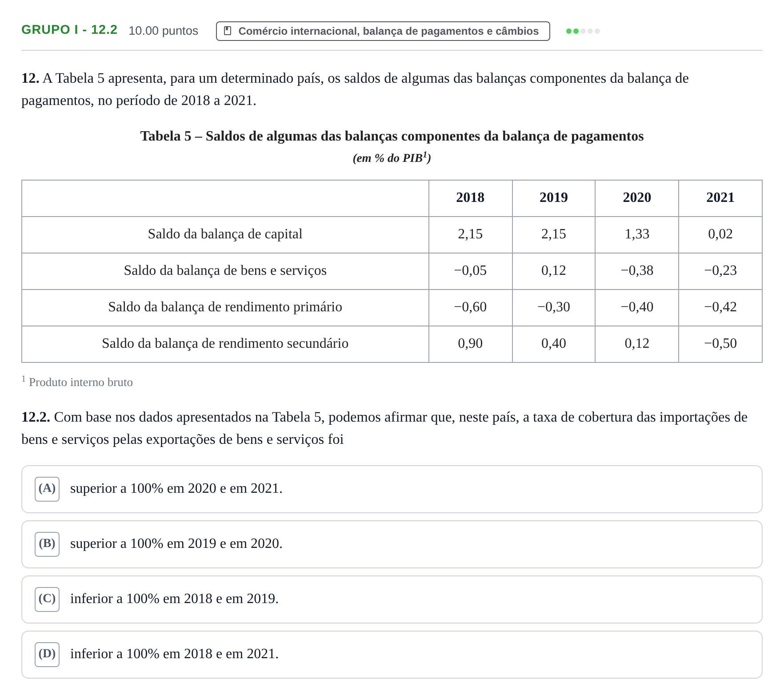Screen dimensions: 784x700
Task: Click the difficulty dots indicator
Action: [x=583, y=31]
